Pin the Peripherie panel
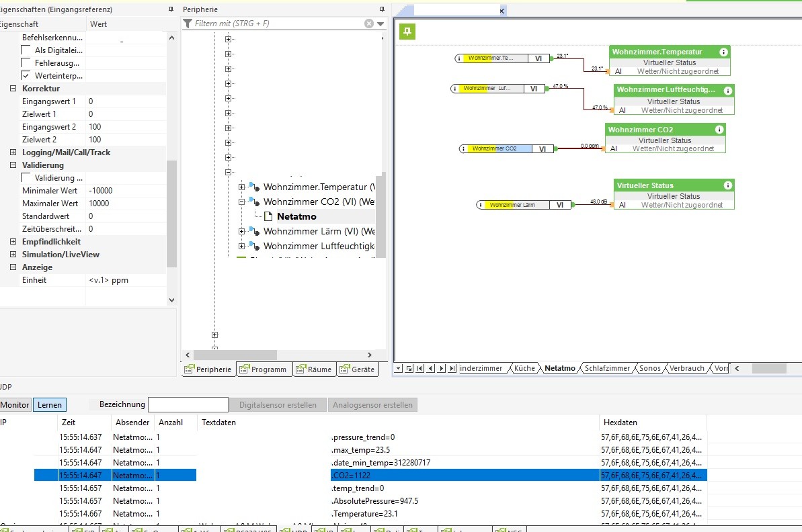 click(382, 9)
